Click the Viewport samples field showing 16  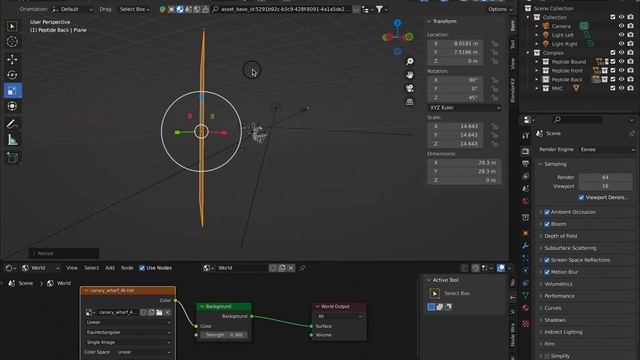605,186
